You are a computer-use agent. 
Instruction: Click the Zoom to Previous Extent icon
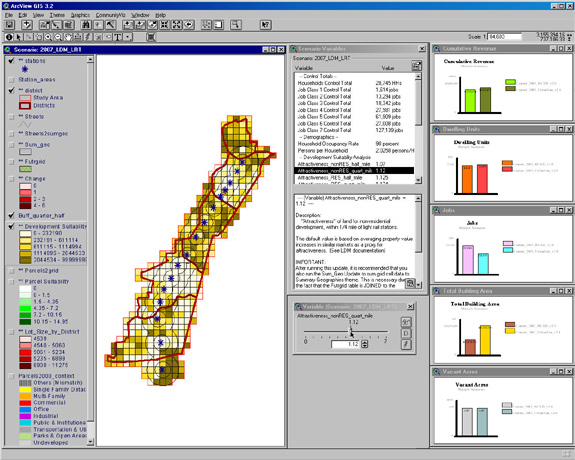[189, 25]
